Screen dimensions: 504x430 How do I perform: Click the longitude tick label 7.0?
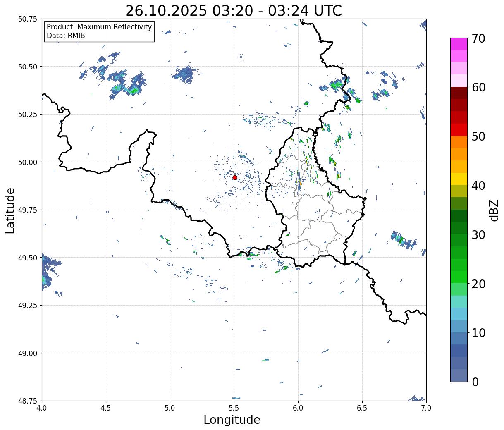click(426, 408)
